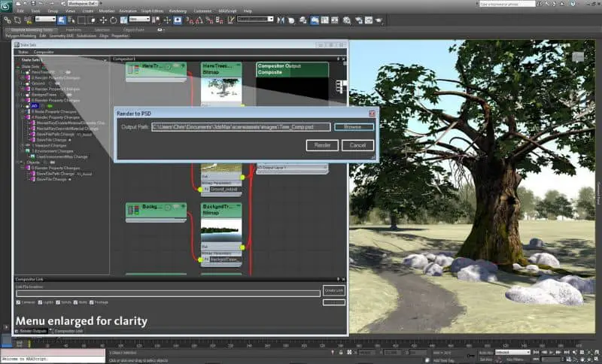The height and width of the screenshot is (364, 602).
Task: Click the Link selection chain icon
Action: point(6,20)
